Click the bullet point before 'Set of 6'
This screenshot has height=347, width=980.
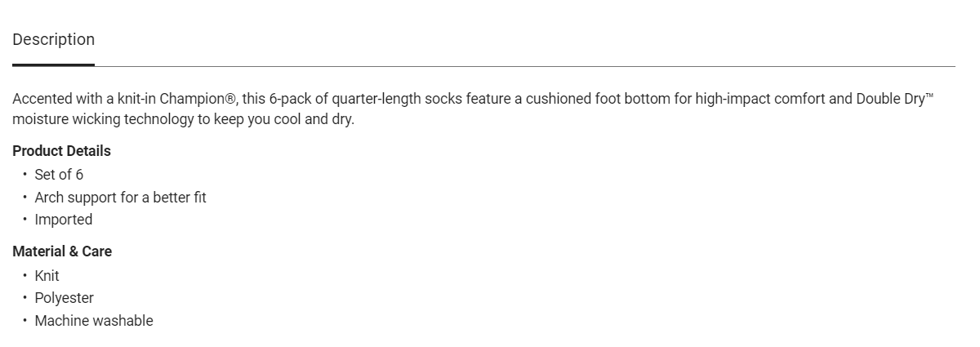(24, 175)
